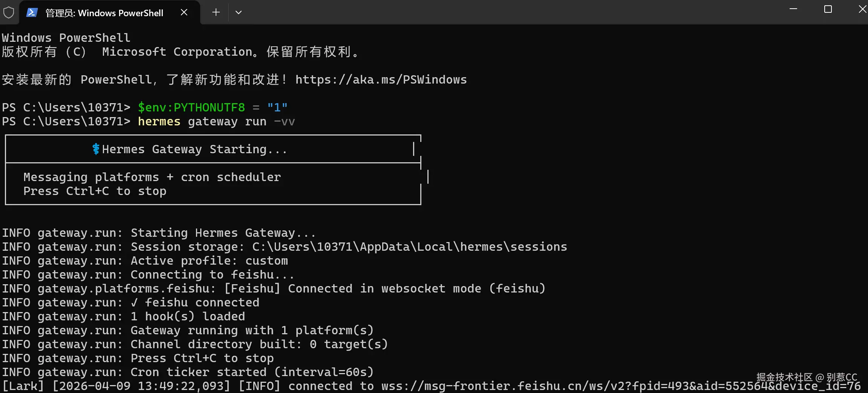Close the Windows PowerShell tab
Screen dimensions: 868x393
184,12
